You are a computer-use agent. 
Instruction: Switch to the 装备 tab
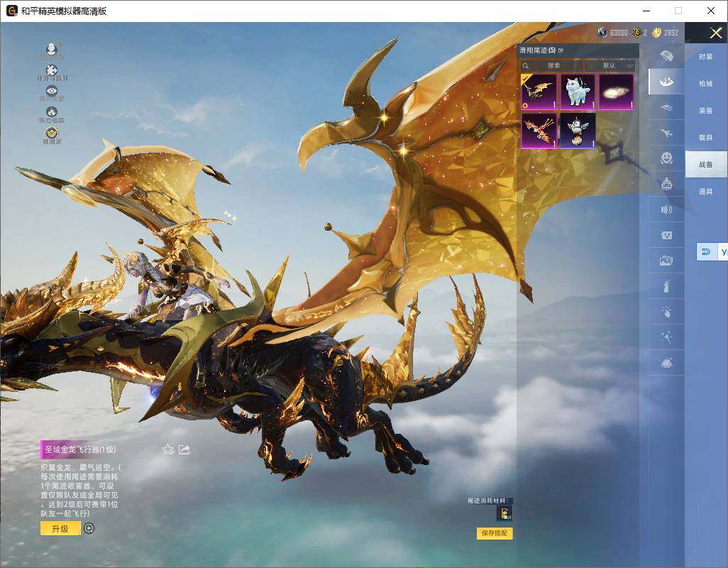(706, 111)
